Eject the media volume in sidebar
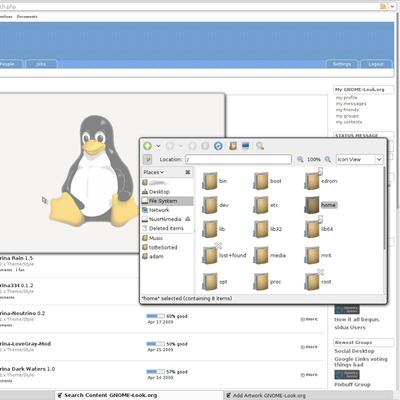This screenshot has height=400, width=400. [x=188, y=219]
